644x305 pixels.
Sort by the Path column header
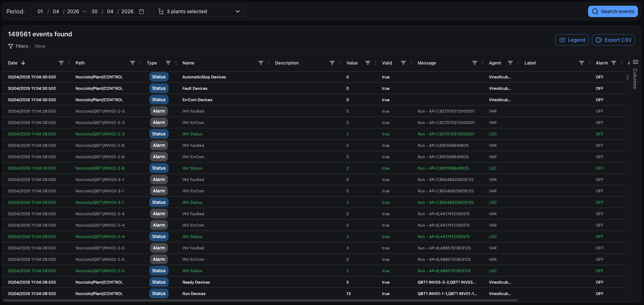click(80, 63)
